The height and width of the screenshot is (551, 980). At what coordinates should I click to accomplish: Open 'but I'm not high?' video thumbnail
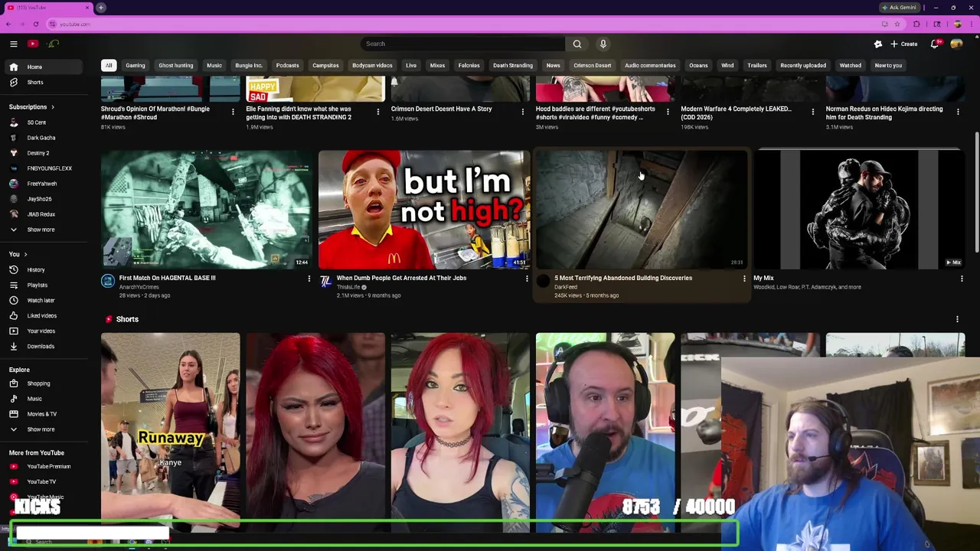pyautogui.click(x=424, y=210)
